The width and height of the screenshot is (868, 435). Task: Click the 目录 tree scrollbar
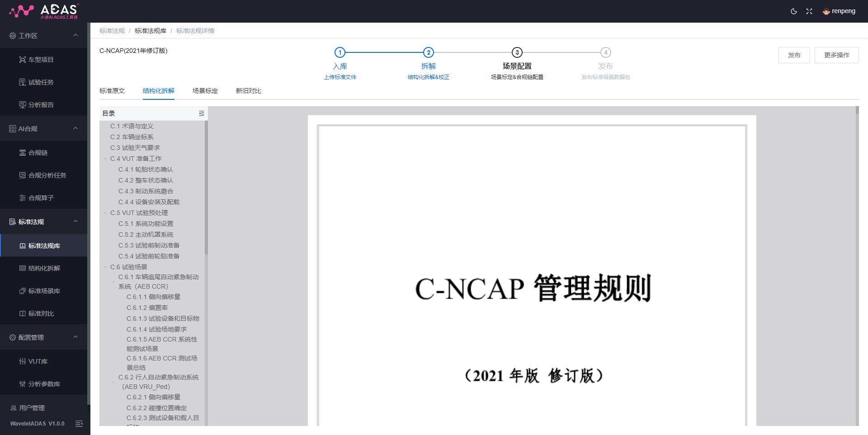tap(206, 187)
